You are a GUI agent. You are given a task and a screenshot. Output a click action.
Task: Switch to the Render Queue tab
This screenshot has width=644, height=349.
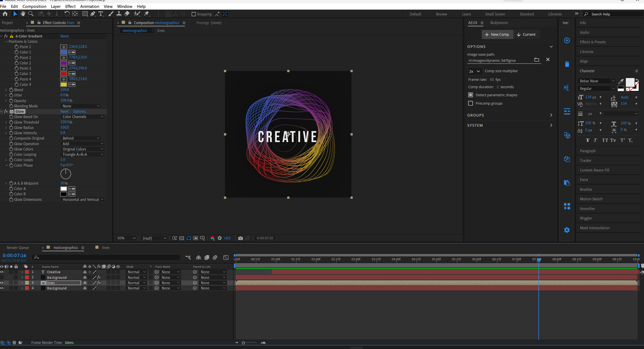pos(18,248)
